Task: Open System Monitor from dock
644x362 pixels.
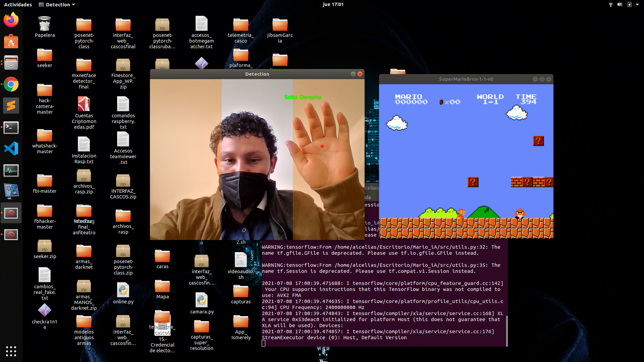Action: (11, 170)
